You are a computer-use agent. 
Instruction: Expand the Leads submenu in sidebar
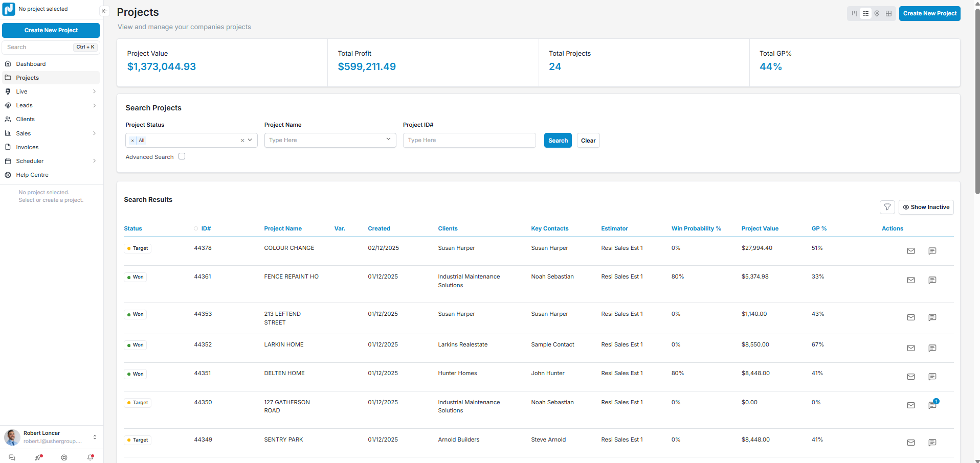pos(94,105)
